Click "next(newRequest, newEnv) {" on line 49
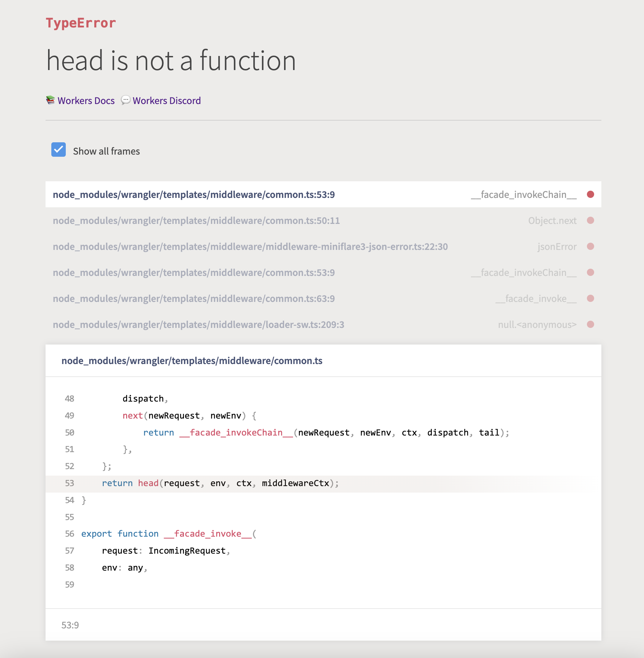This screenshot has height=658, width=644. coord(190,416)
